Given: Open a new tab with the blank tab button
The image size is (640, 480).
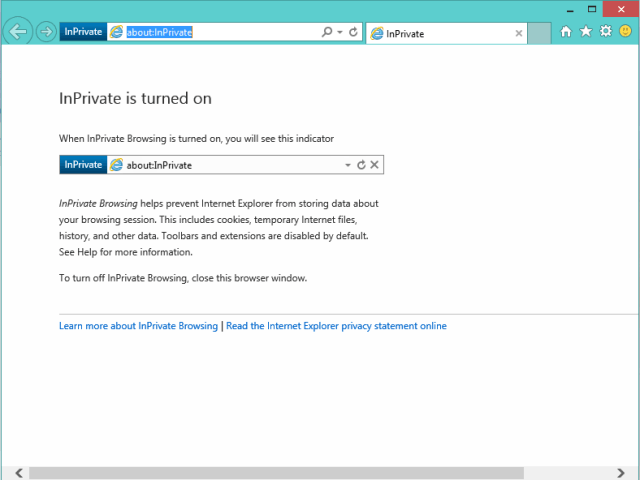Looking at the screenshot, I should coord(539,33).
